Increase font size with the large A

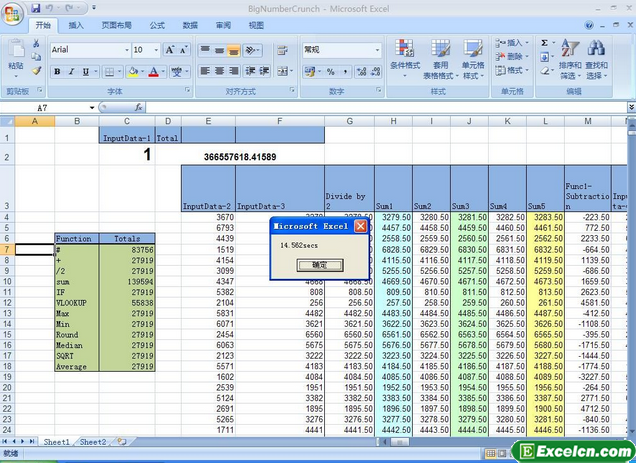169,50
